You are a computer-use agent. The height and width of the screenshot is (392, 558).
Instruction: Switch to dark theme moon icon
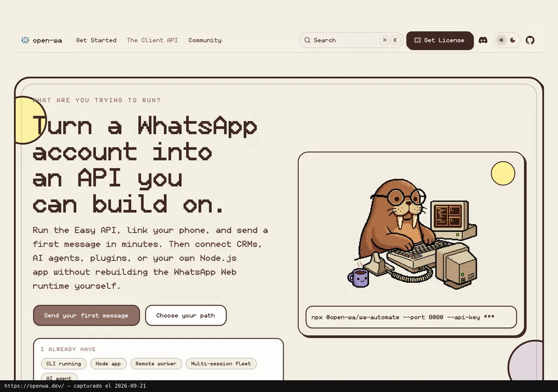(513, 40)
